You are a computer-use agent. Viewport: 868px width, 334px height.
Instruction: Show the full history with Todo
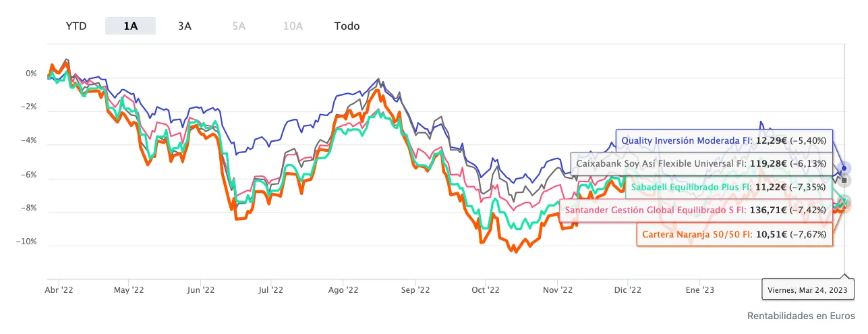click(347, 26)
